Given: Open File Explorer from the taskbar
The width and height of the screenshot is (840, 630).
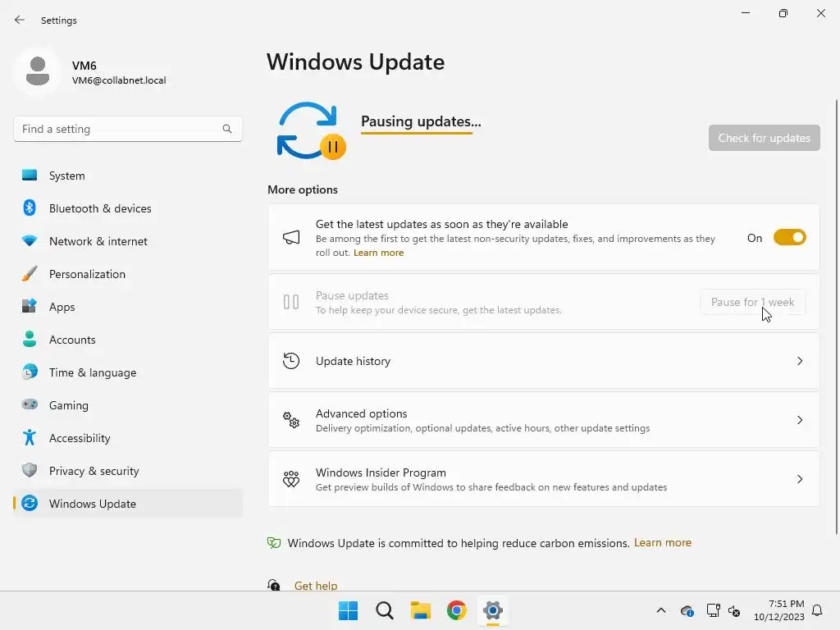Looking at the screenshot, I should pos(421,610).
